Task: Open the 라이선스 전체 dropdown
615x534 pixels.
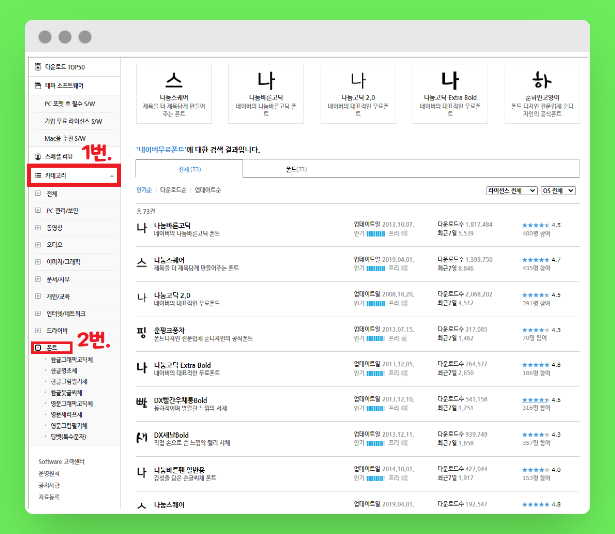Action: click(511, 191)
